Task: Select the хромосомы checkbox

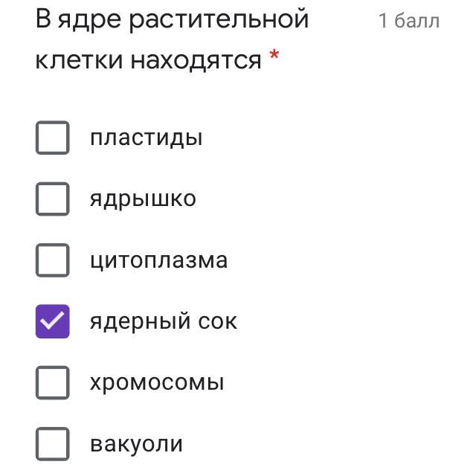Action: pyautogui.click(x=53, y=383)
